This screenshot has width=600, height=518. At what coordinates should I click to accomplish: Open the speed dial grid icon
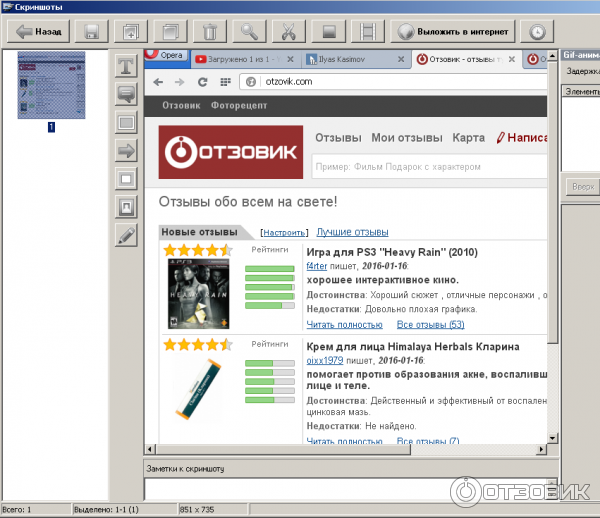click(226, 82)
